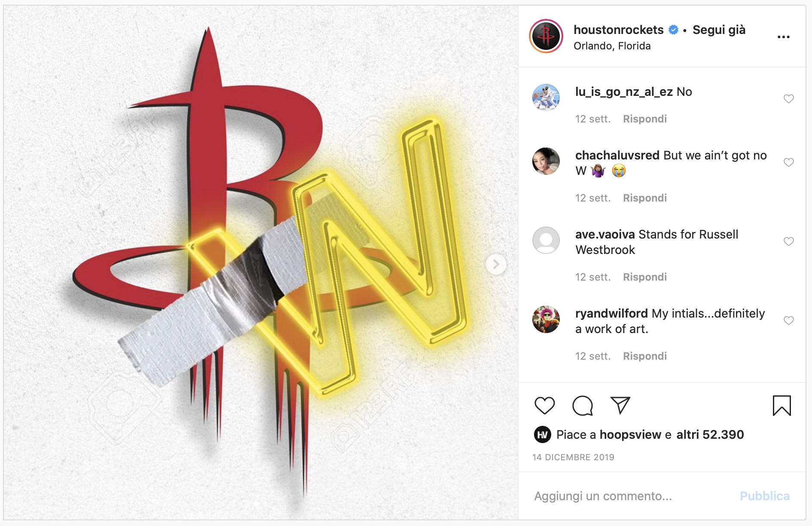Open houstonrockets profile avatar
812x526 pixels.
click(x=546, y=36)
